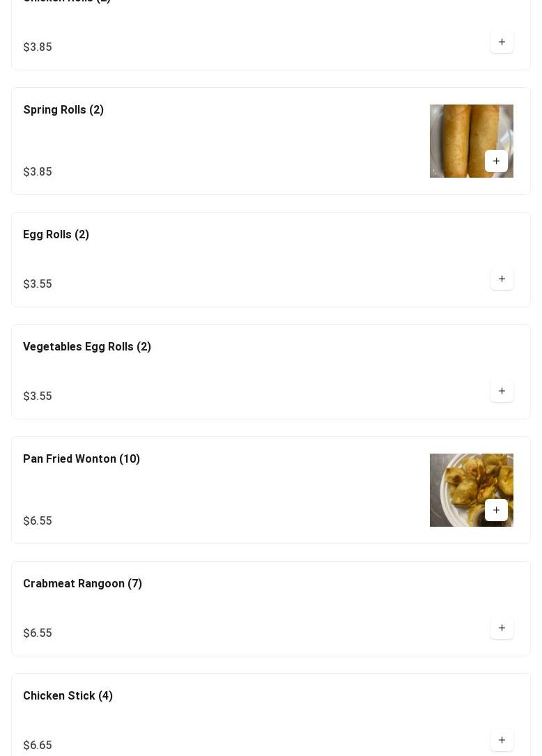The height and width of the screenshot is (756, 542).
Task: Add Vegetables Egg Rolls (2) to order
Action: point(502,391)
